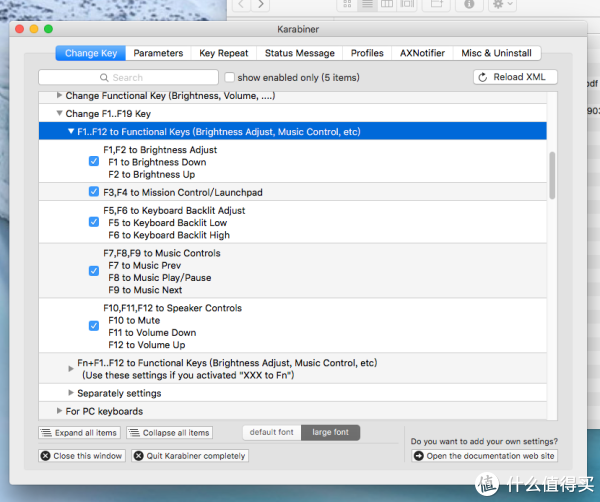Click the settings list vertical scrollbar
The width and height of the screenshot is (600, 502).
tap(552, 176)
